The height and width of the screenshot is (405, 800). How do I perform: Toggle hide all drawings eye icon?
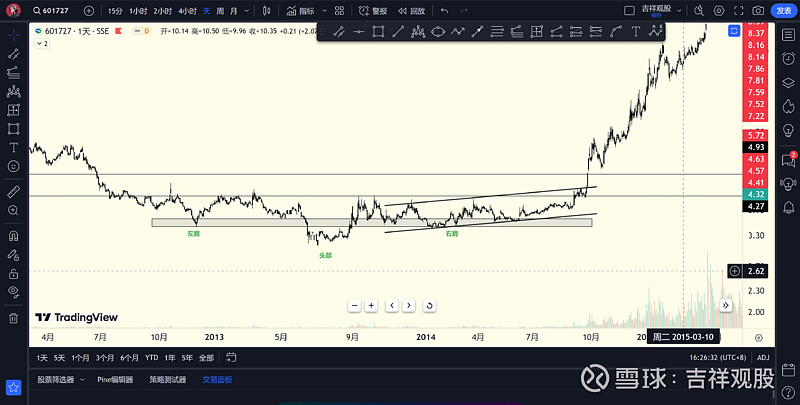14,292
